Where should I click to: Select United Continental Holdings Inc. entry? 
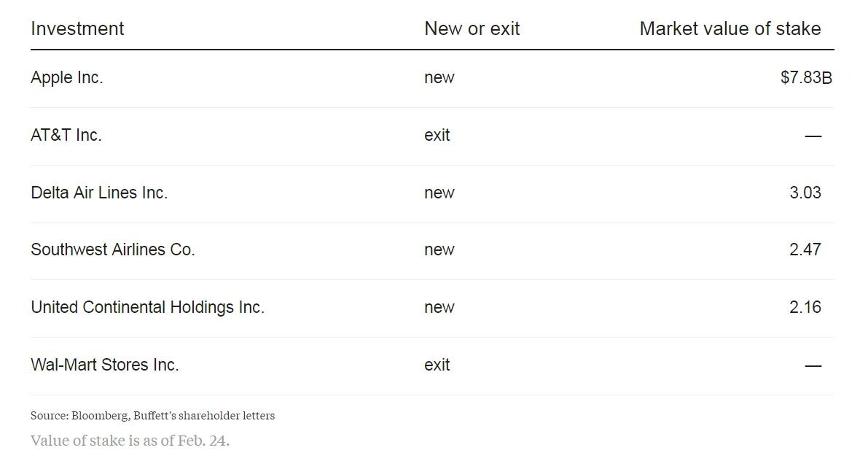[x=147, y=307]
